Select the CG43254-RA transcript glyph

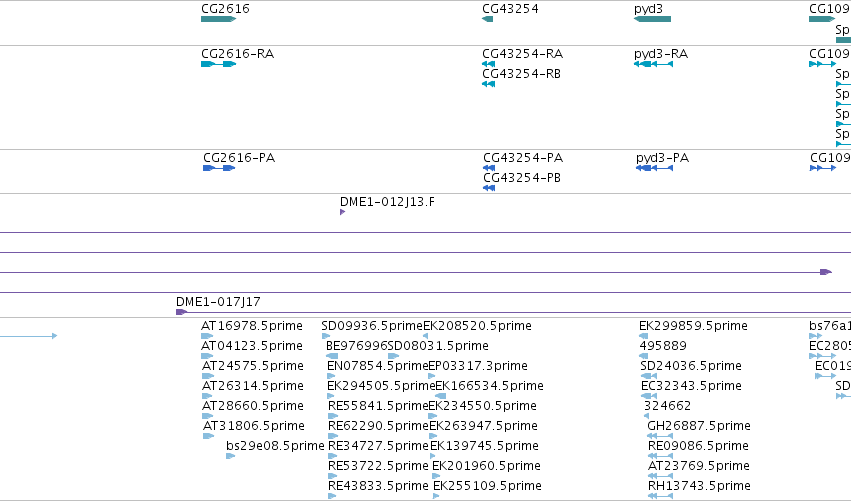click(488, 64)
